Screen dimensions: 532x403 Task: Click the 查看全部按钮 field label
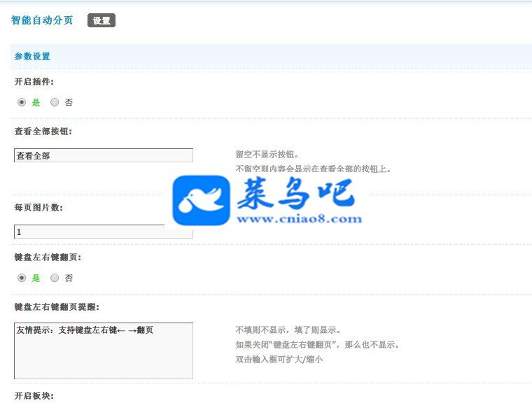point(43,132)
